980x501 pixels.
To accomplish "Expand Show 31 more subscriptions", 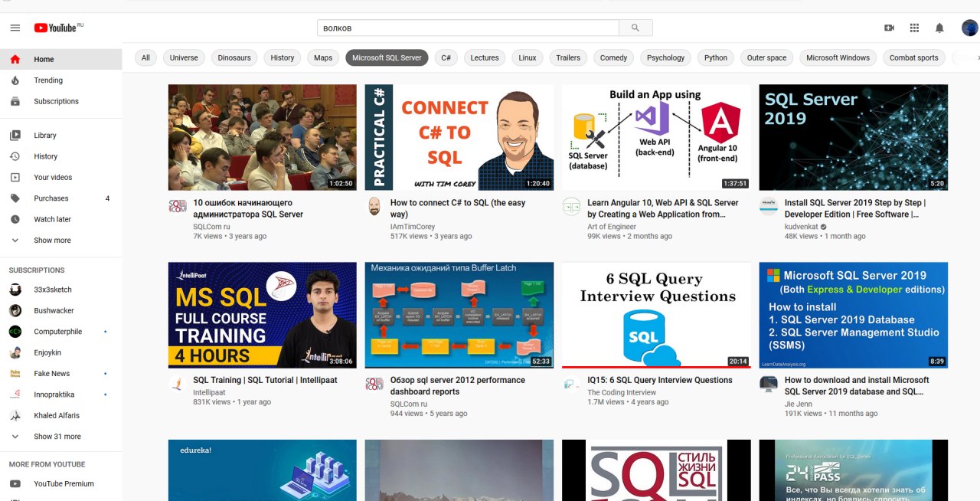I will pos(61,437).
